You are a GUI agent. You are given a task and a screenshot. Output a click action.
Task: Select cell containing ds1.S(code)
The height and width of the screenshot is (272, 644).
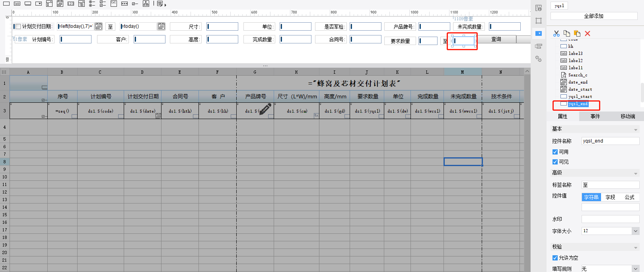pyautogui.click(x=101, y=111)
